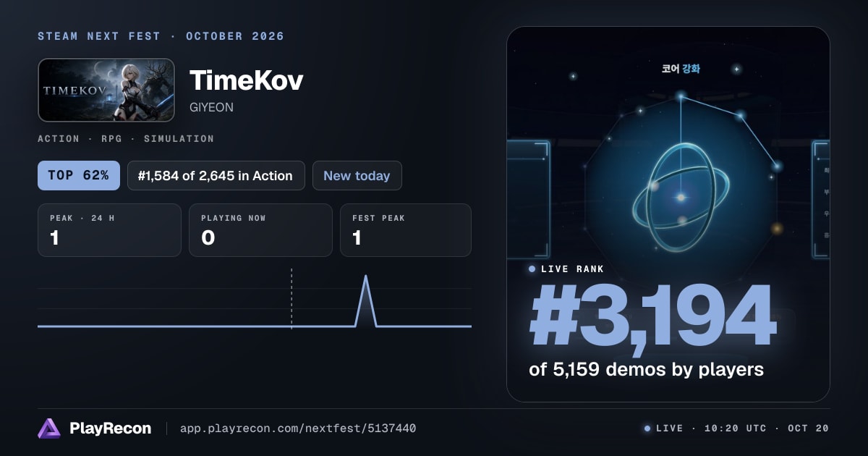Select the Peak 24 H stat card
The width and height of the screenshot is (868, 456).
(x=109, y=230)
